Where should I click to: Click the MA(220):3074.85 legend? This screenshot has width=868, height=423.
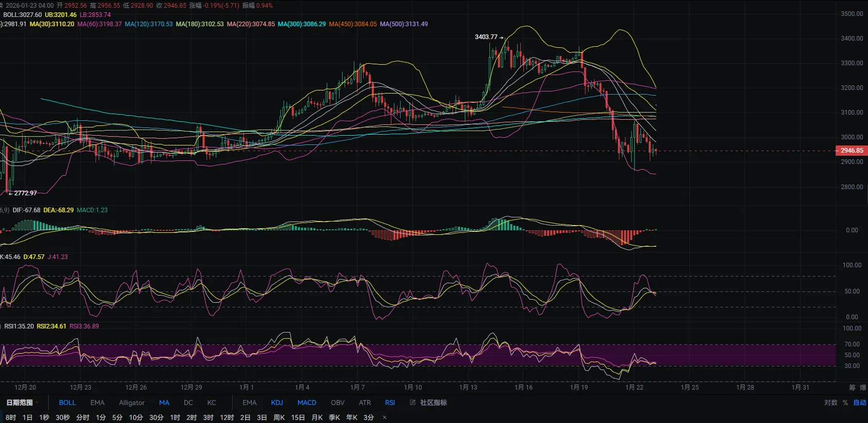[x=251, y=24]
